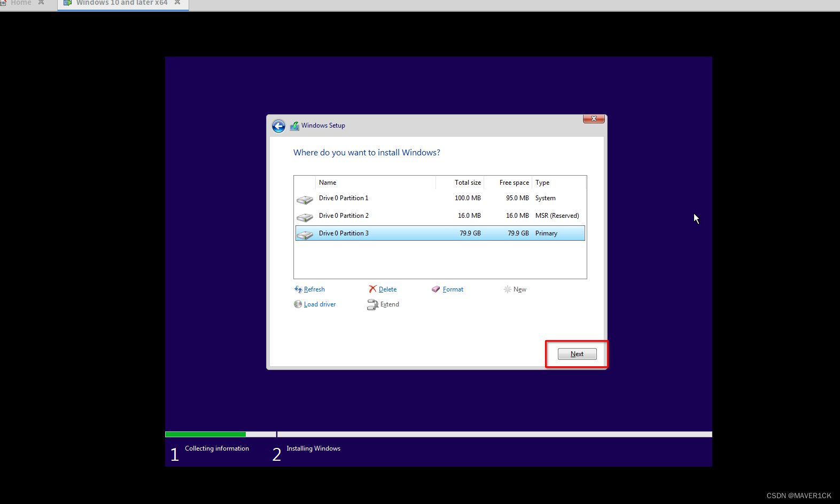
Task: Click Where do you want to install Windows heading
Action: pos(367,153)
